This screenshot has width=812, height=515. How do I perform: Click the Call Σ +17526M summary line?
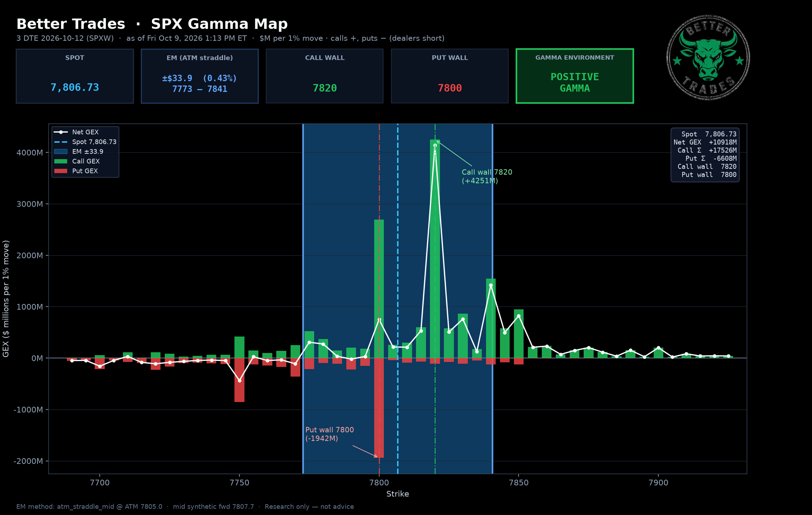pyautogui.click(x=707, y=150)
